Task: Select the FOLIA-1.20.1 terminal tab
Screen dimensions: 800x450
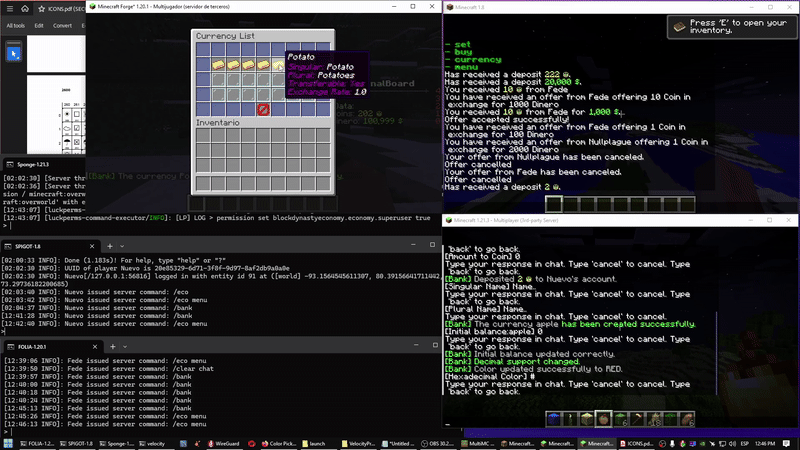Action: coord(52,346)
